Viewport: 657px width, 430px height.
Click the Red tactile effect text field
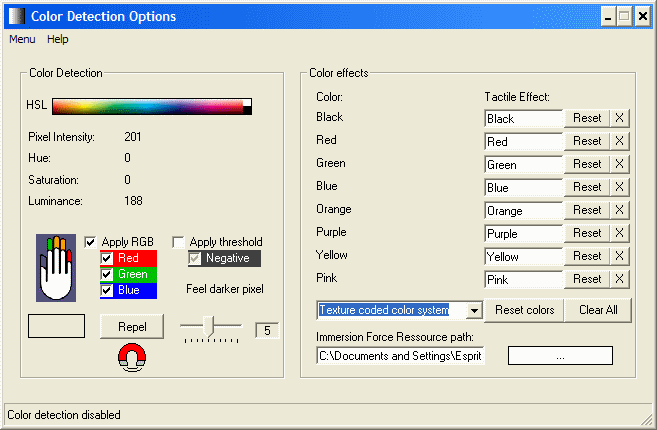tap(523, 142)
